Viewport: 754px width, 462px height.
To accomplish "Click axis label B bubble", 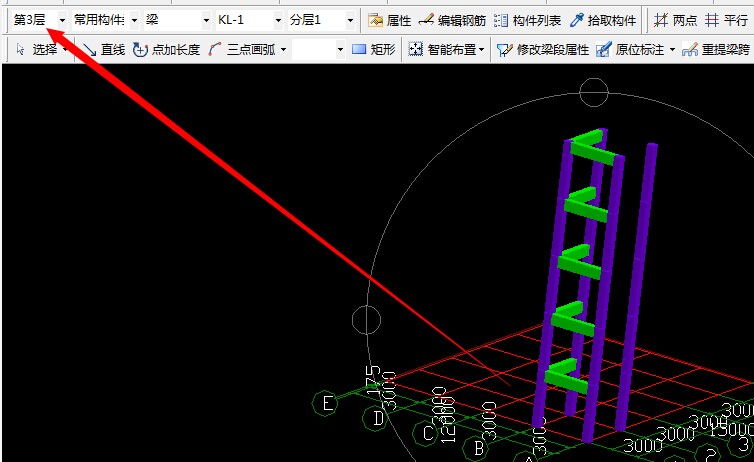I will [477, 448].
